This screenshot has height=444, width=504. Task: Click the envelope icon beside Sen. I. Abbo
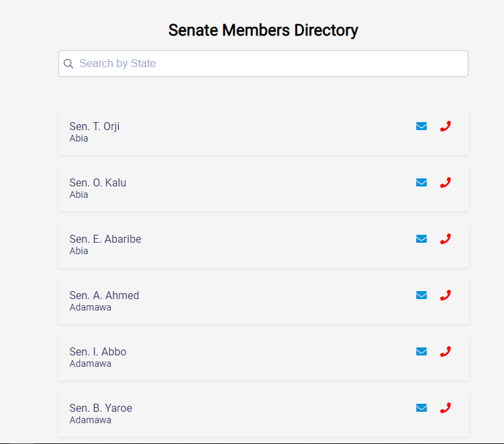[421, 351]
